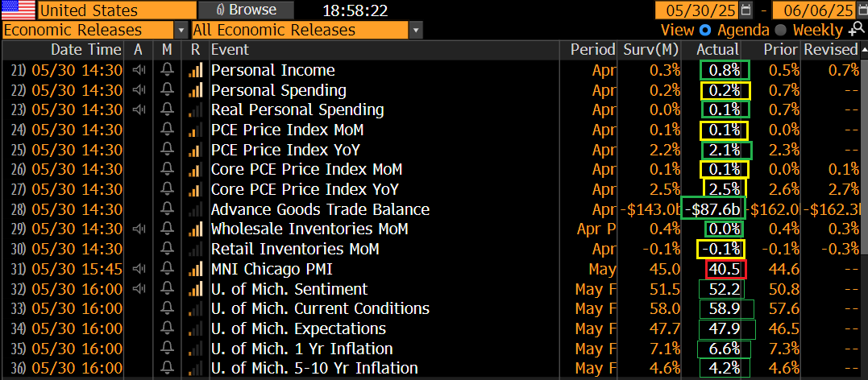The width and height of the screenshot is (868, 380).
Task: Click the scrollbar up arrow beside Revised
Action: pos(864,51)
